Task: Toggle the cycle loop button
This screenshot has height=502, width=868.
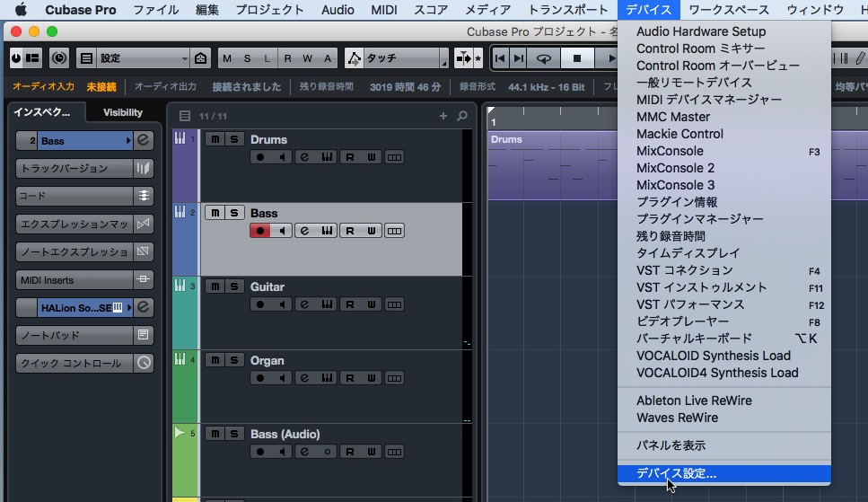Action: (544, 58)
